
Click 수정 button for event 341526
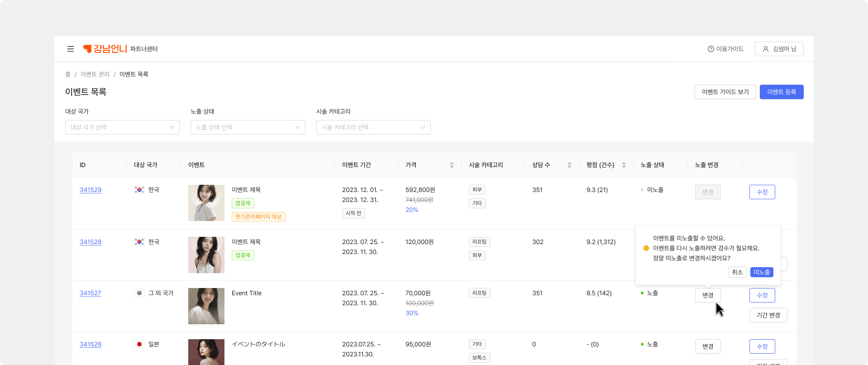[x=762, y=346]
